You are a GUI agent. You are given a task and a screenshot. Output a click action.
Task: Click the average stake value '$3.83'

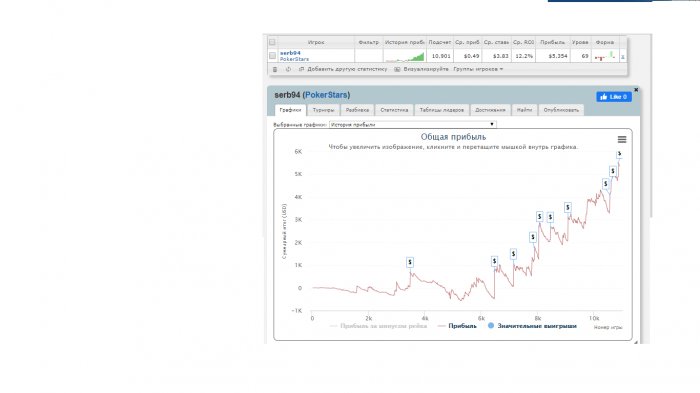click(500, 56)
